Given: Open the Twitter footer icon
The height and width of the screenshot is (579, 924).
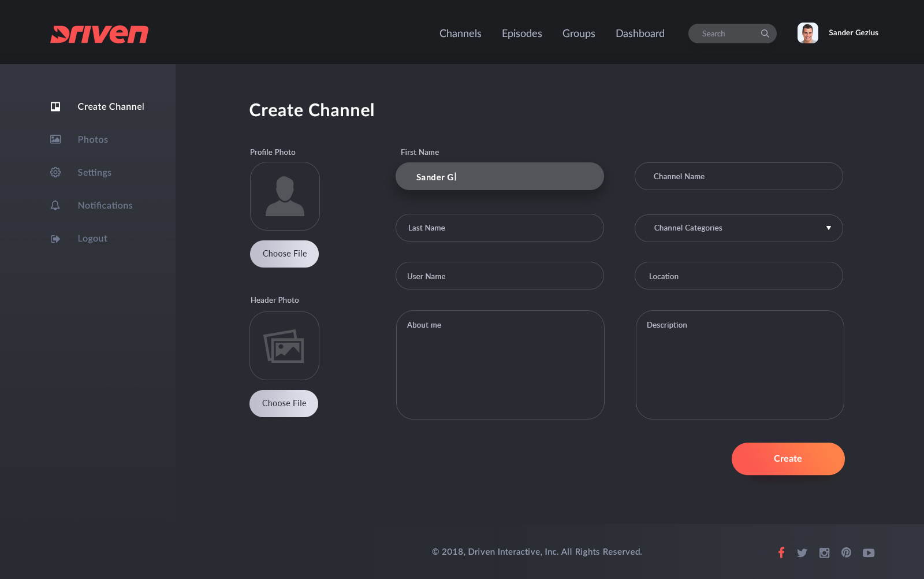Looking at the screenshot, I should pyautogui.click(x=802, y=553).
